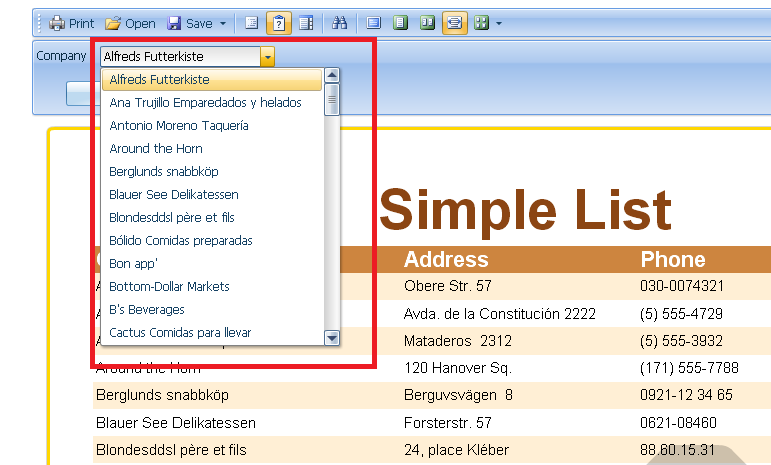This screenshot has width=771, height=465.
Task: Select Alfreds Futterkiste highlighted in the dropdown list
Action: (x=212, y=80)
